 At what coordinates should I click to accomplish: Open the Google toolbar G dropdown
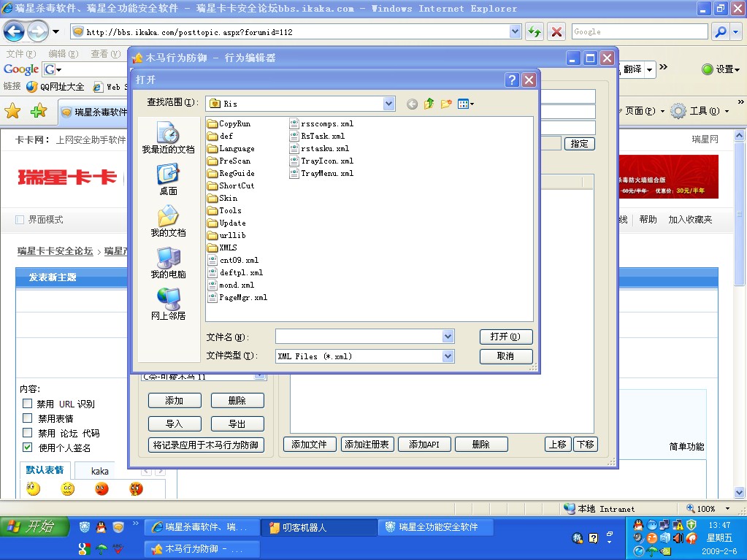coord(53,69)
